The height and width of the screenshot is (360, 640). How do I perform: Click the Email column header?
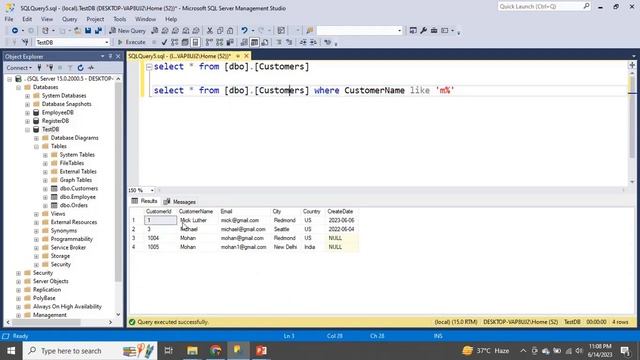pos(226,211)
